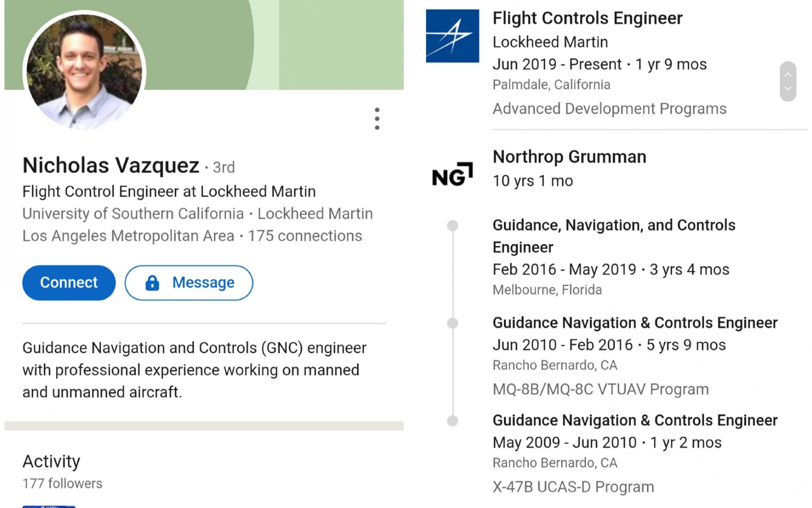
Task: Click the scroll down arrow on scrollbar
Action: 788,88
